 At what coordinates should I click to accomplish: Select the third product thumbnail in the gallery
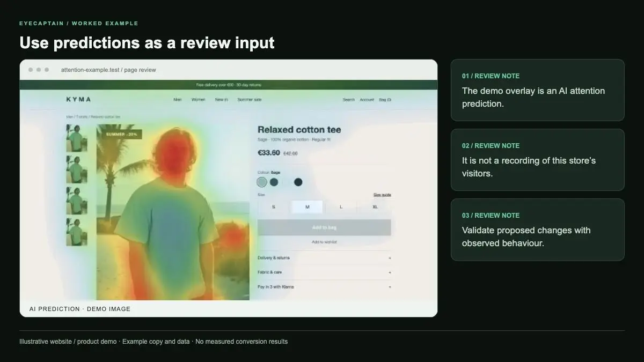(x=77, y=201)
